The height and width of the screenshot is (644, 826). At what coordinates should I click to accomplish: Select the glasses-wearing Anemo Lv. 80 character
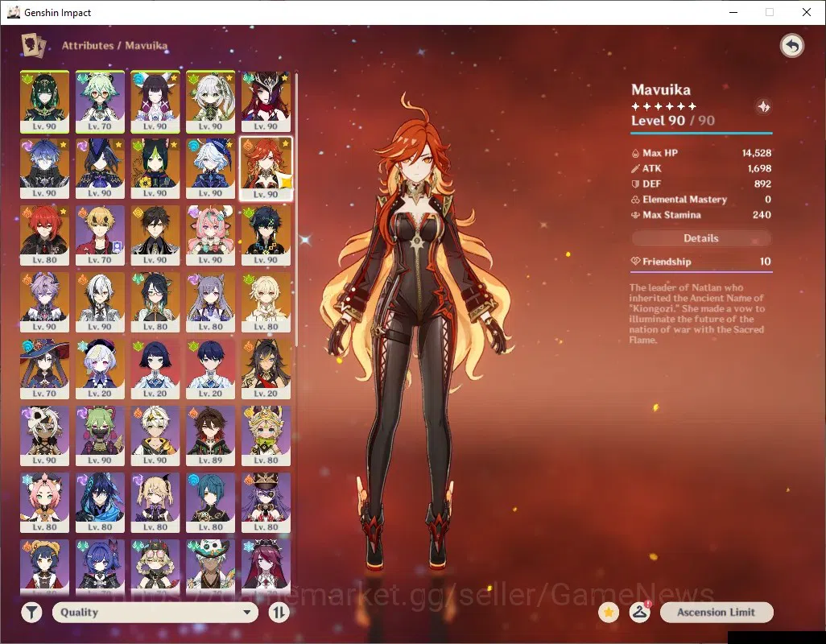[155, 302]
